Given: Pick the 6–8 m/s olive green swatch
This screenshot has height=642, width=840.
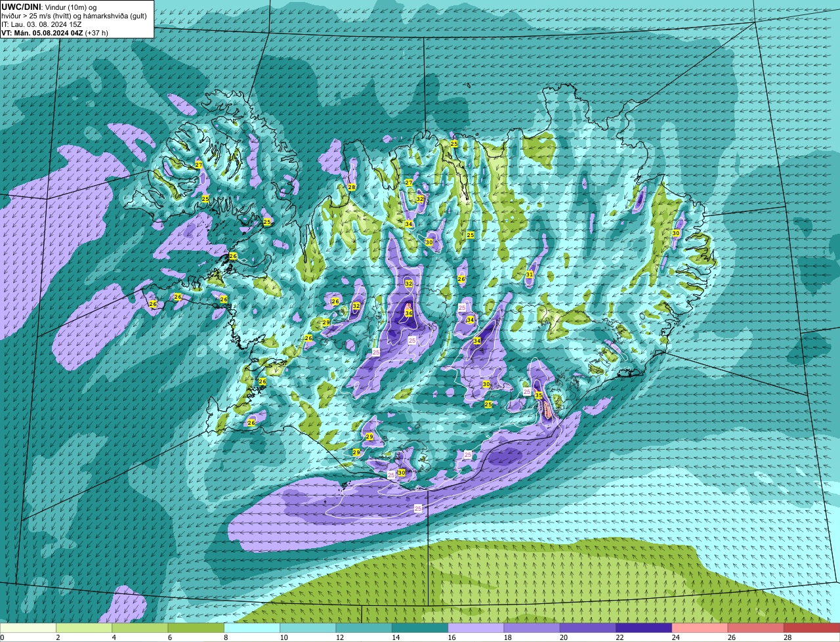Looking at the screenshot, I should pos(196,628).
